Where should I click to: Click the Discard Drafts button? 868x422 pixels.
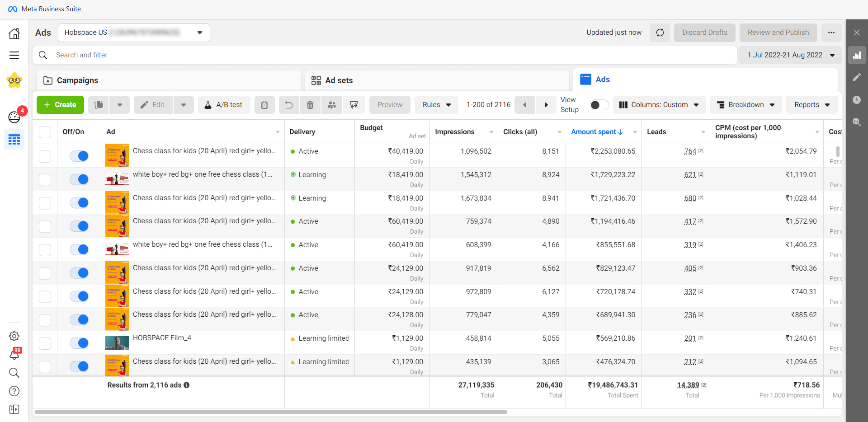point(705,33)
